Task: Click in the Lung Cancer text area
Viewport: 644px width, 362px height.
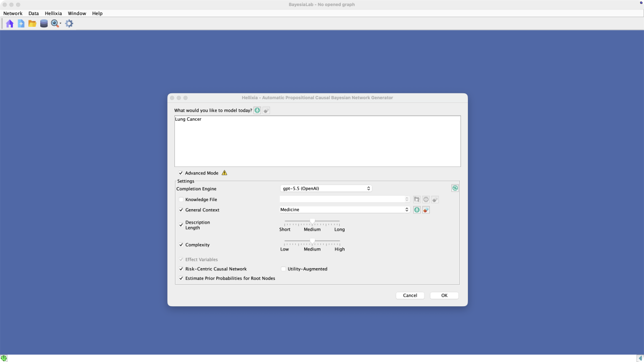Action: pos(317,141)
